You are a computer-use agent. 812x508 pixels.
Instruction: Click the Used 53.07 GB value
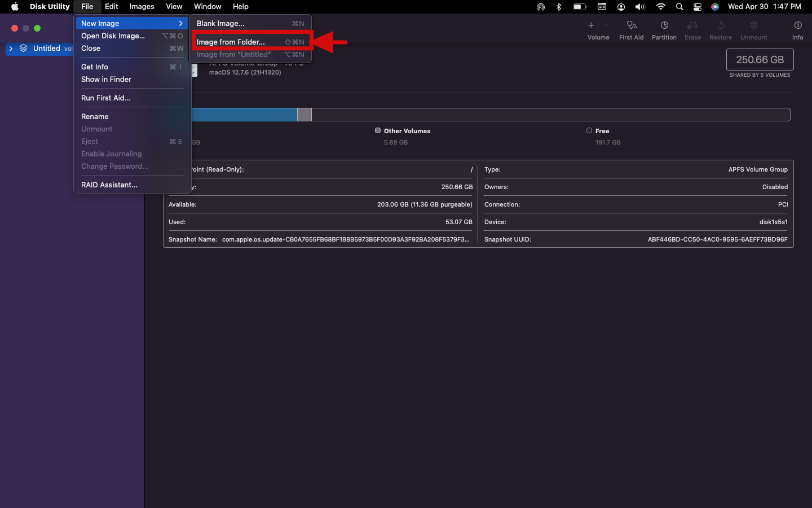coord(459,222)
